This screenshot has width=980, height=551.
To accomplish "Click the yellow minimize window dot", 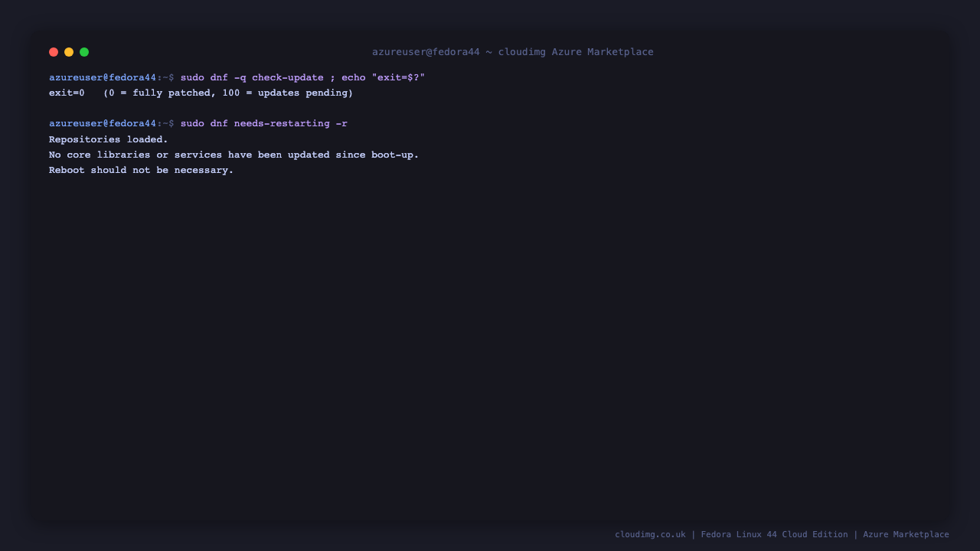I will [69, 52].
